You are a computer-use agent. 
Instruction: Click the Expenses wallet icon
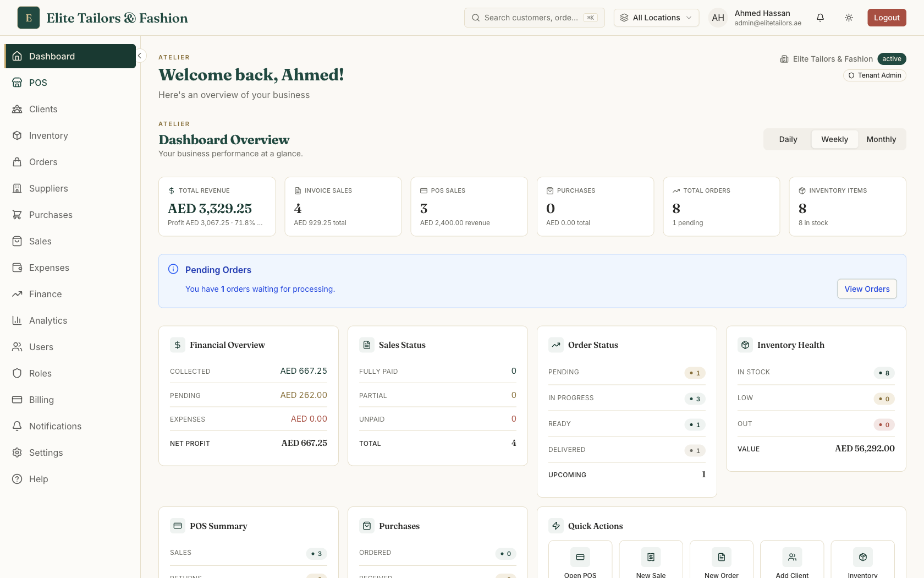pos(17,268)
